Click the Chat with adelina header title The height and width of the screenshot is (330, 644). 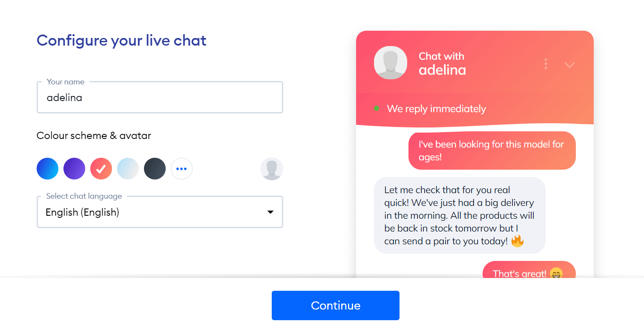[442, 63]
